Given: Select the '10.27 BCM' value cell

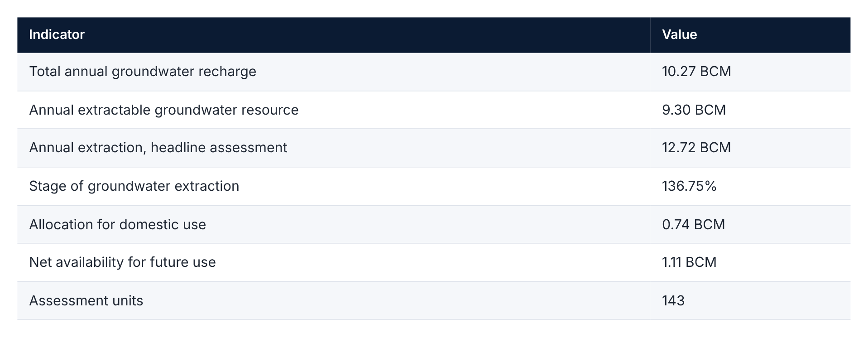Looking at the screenshot, I should (750, 72).
